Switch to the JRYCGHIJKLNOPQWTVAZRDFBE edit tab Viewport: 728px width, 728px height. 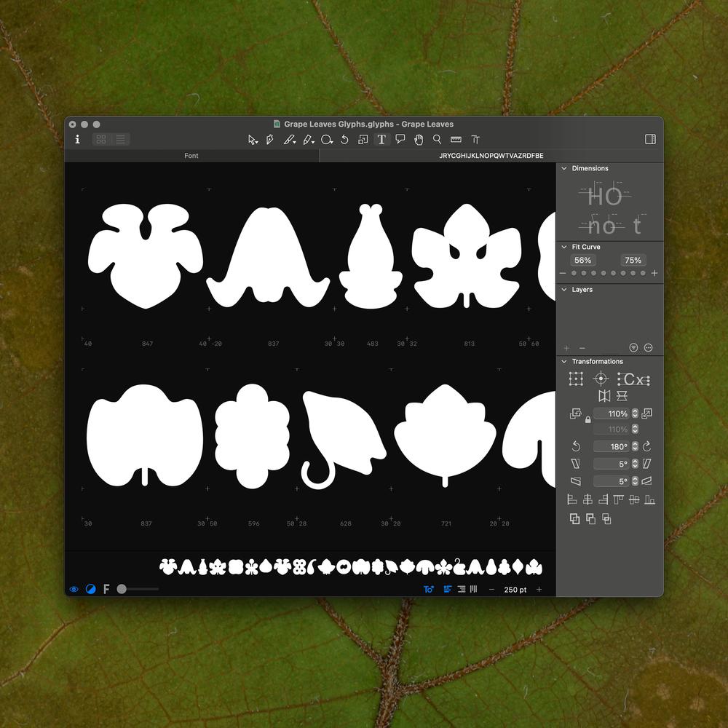(491, 156)
